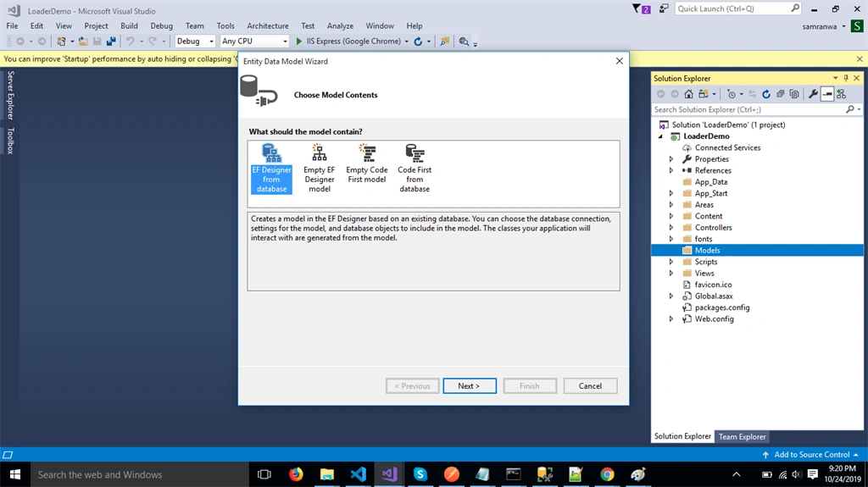Viewport: 868px width, 487px height.
Task: Close the Entity Data Model Wizard dialog
Action: tap(620, 61)
